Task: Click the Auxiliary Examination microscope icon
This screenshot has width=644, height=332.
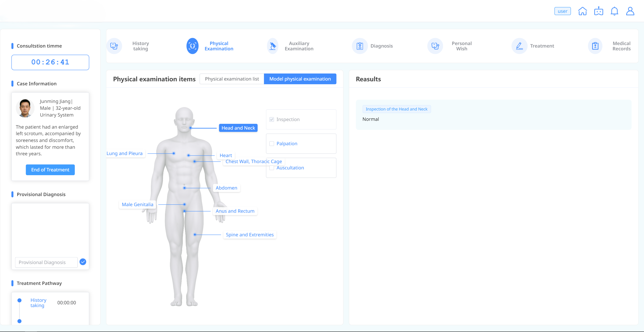Action: pos(273,46)
